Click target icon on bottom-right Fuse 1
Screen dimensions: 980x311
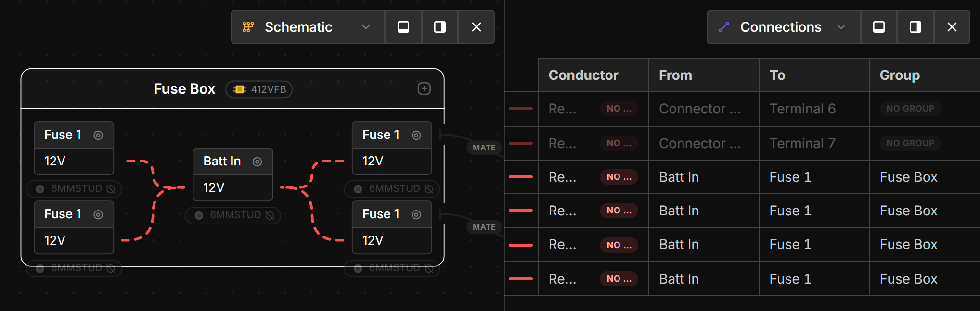click(416, 214)
